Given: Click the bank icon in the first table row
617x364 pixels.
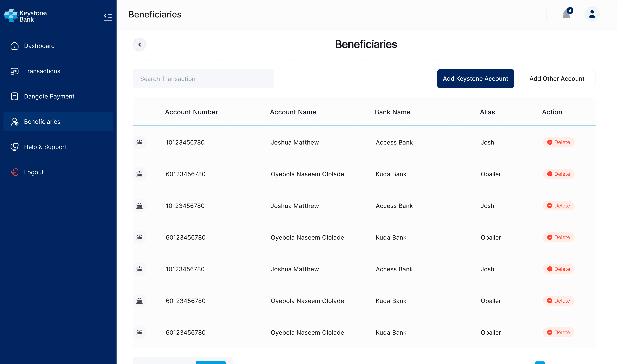Looking at the screenshot, I should (x=139, y=142).
